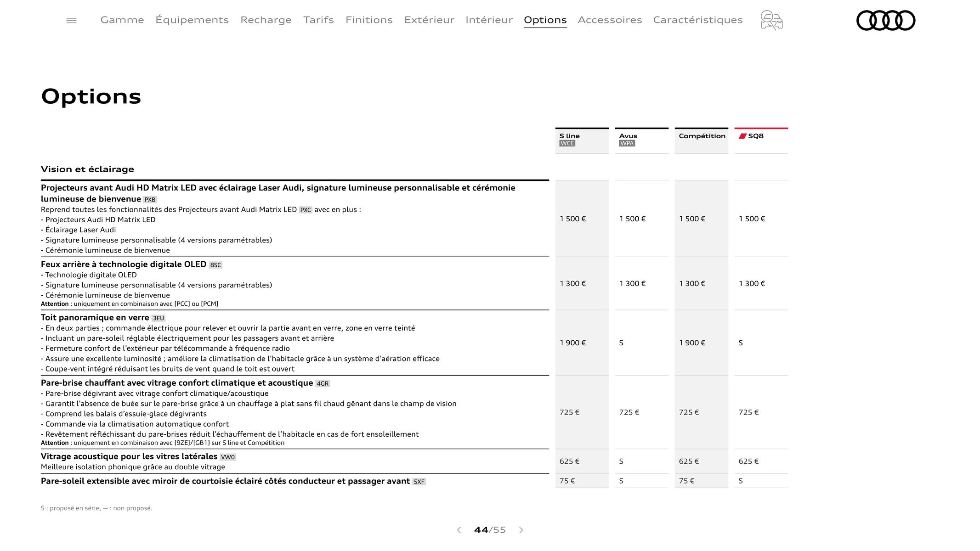Switch to the Tarifs tab

pyautogui.click(x=318, y=20)
